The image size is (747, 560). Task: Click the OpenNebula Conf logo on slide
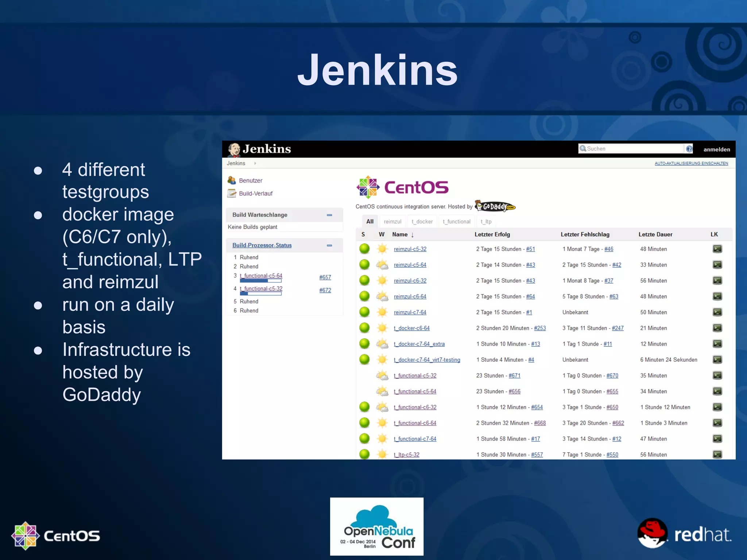(x=377, y=526)
